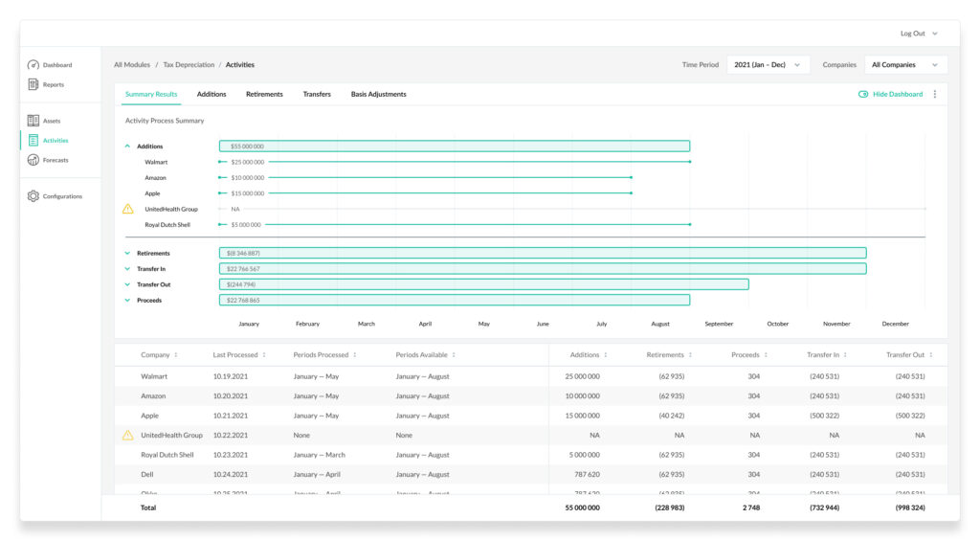Toggle the Hide Dashboard switch
Image resolution: width=980 pixels, height=541 pixels.
point(863,95)
